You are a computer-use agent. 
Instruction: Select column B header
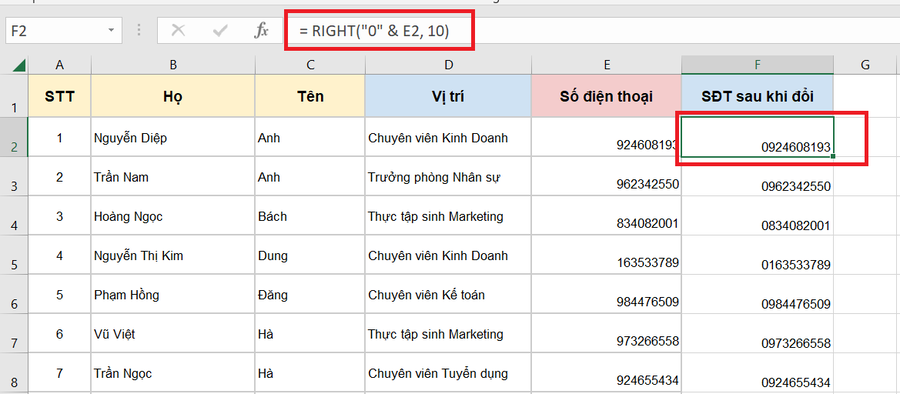point(173,65)
